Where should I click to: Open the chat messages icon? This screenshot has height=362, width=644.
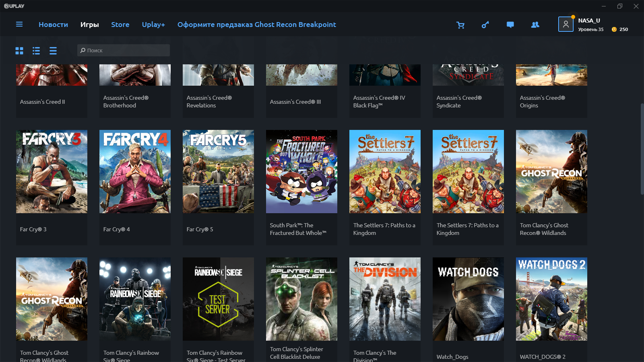(x=510, y=25)
